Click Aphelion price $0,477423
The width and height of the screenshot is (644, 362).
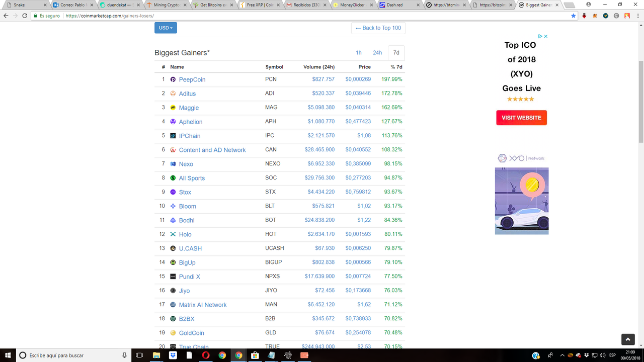358,122
